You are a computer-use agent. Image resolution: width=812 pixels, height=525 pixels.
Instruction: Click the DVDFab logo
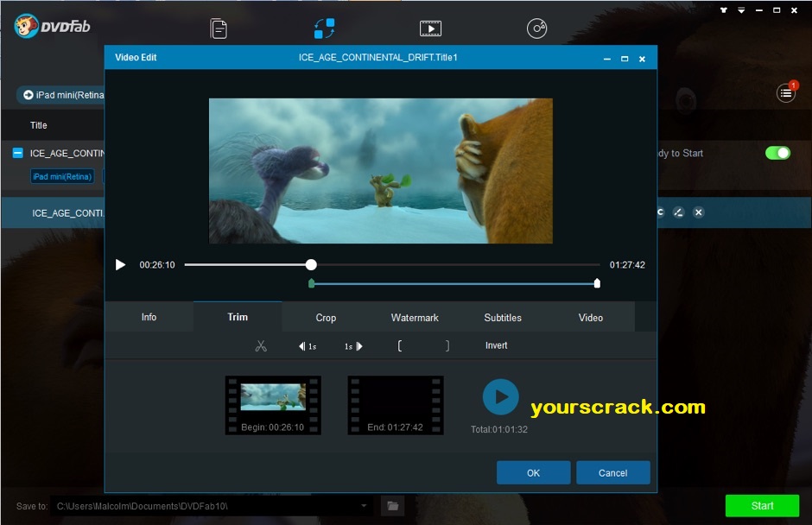[x=53, y=26]
